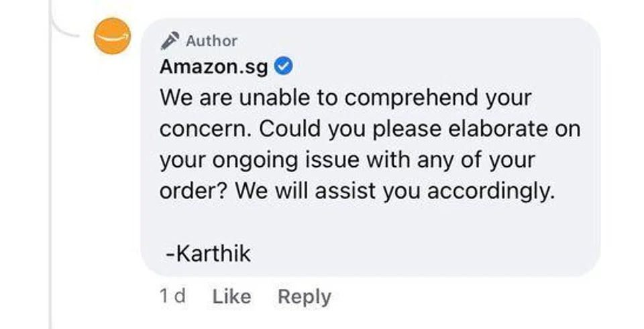Click empty bubble area beside -Karthik
The width and height of the screenshot is (644, 329).
(416, 254)
